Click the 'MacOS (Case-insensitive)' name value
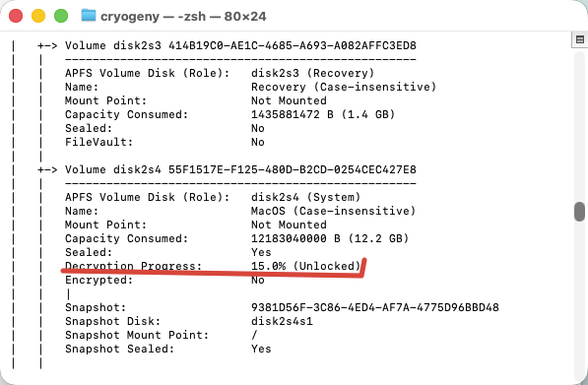The height and width of the screenshot is (385, 588). coord(333,211)
